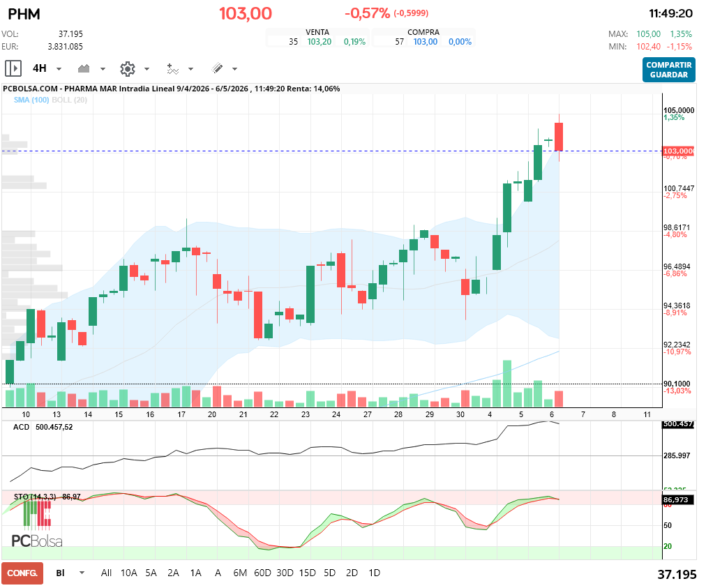Click the ACD indicator label
This screenshot has width=706, height=588.
point(21,427)
